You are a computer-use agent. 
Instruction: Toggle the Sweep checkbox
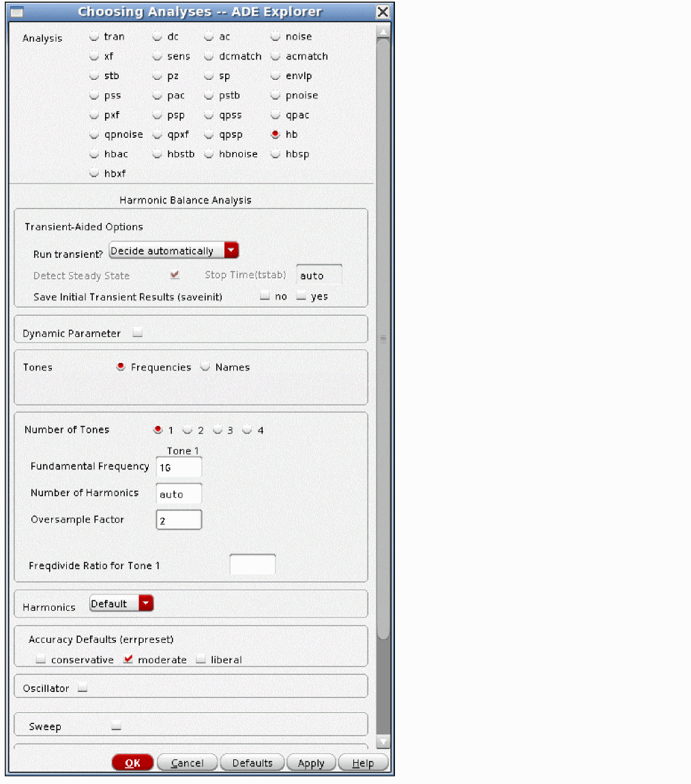(x=116, y=727)
